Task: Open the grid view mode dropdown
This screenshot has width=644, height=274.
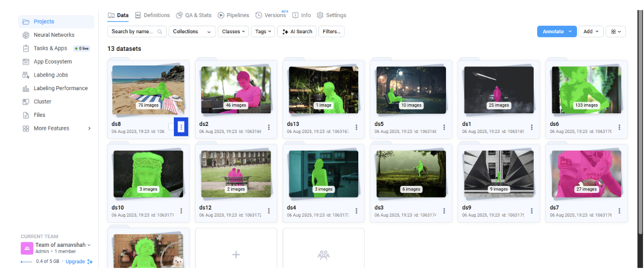Action: 615,31
